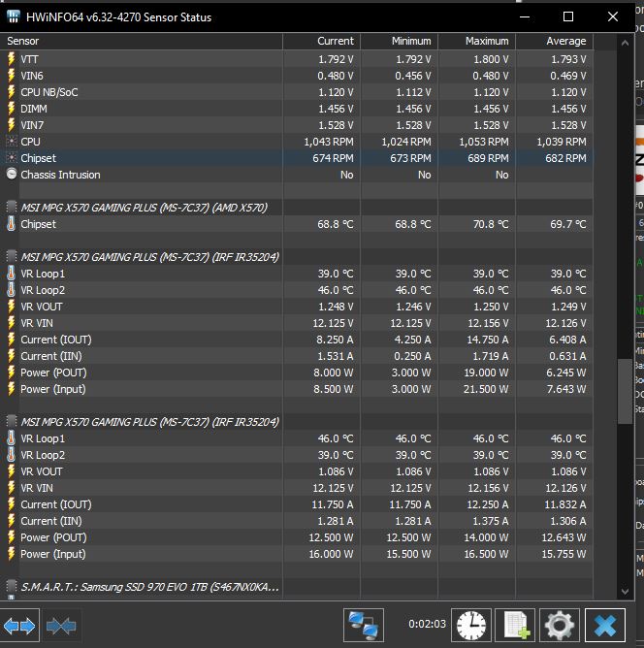Click the 15.755 W average Power (Input) value

point(563,554)
